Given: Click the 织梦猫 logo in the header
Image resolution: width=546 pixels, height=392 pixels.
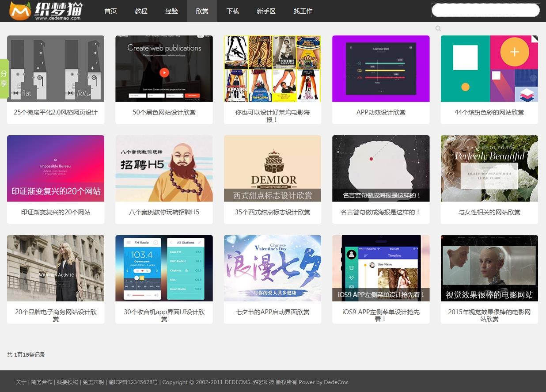Looking at the screenshot, I should 45,11.
